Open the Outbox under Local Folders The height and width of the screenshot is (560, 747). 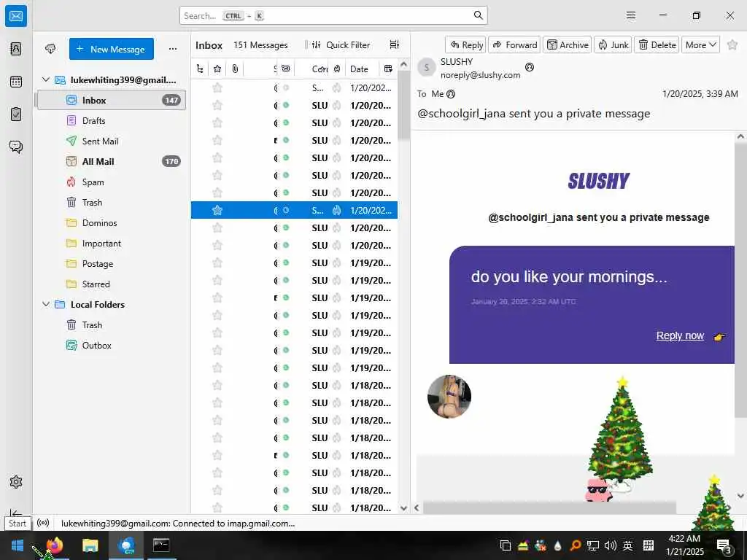click(x=112, y=346)
